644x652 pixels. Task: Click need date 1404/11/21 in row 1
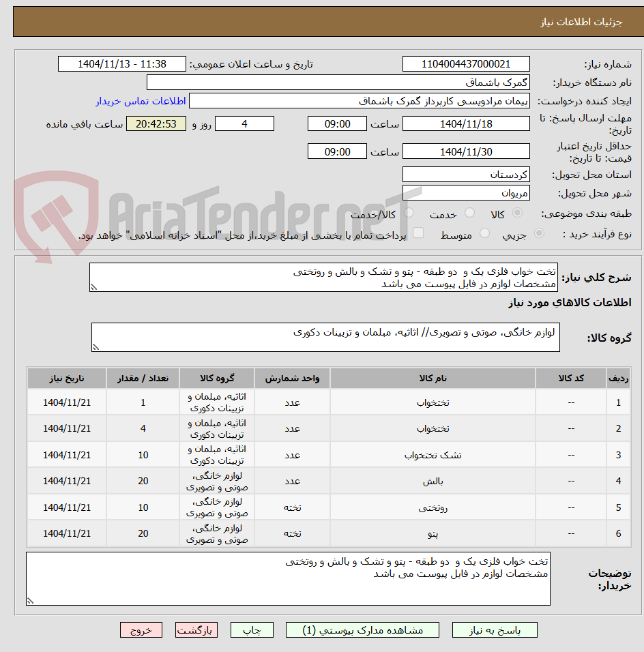coord(67,402)
